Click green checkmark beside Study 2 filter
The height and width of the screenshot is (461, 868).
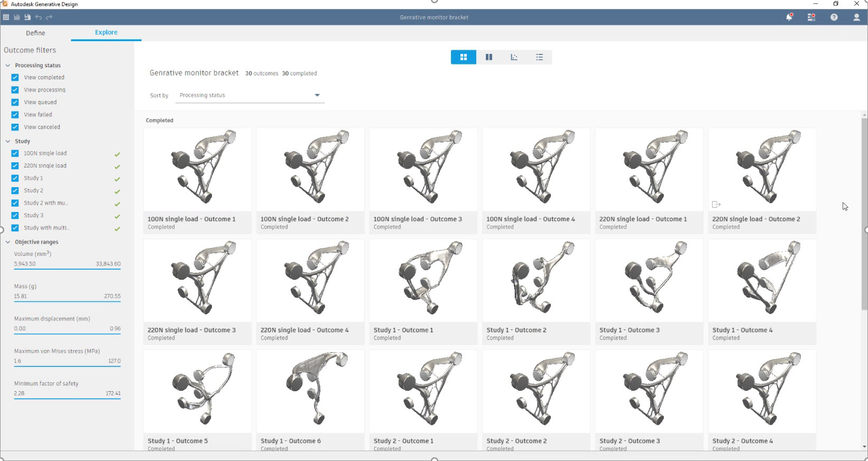click(117, 191)
